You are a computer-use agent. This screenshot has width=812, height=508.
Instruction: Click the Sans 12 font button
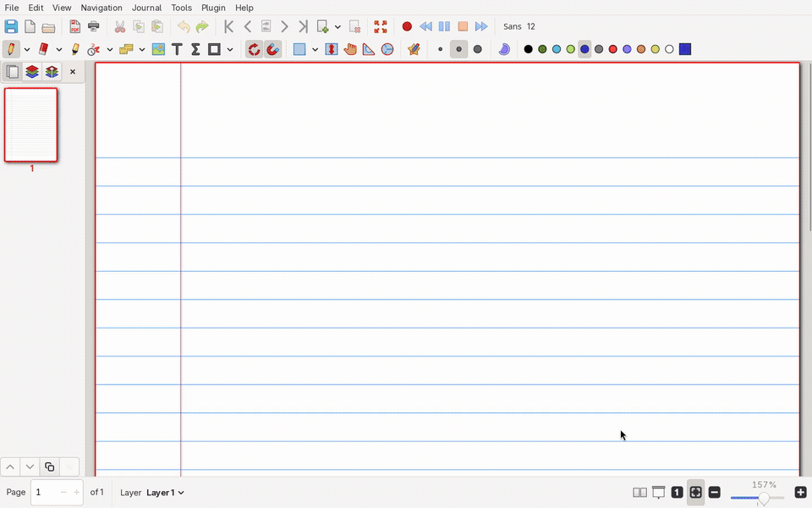tap(518, 26)
